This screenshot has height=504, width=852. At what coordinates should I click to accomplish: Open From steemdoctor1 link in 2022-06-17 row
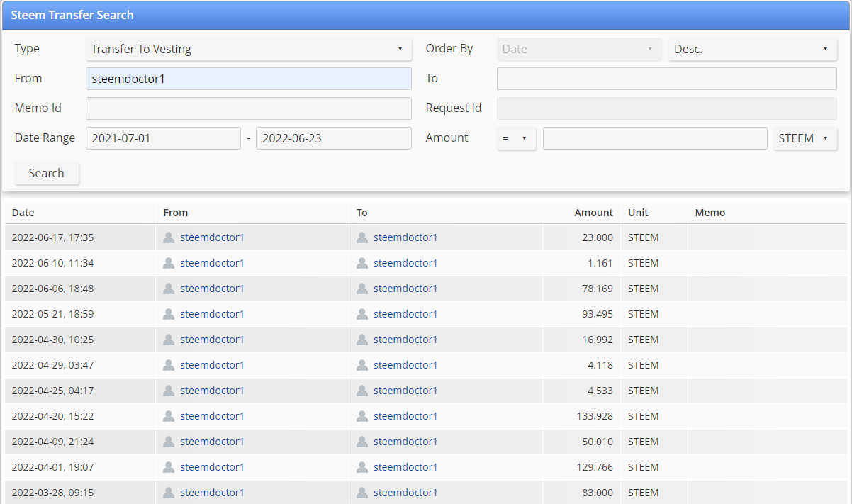coord(212,237)
